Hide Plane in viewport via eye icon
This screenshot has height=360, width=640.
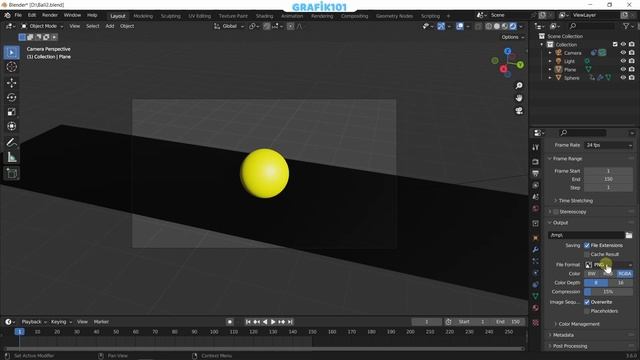point(623,69)
